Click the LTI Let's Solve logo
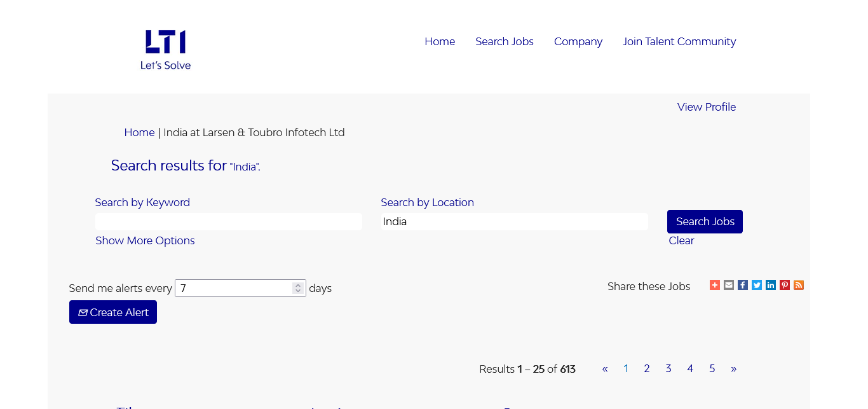868x409 pixels. click(x=165, y=49)
